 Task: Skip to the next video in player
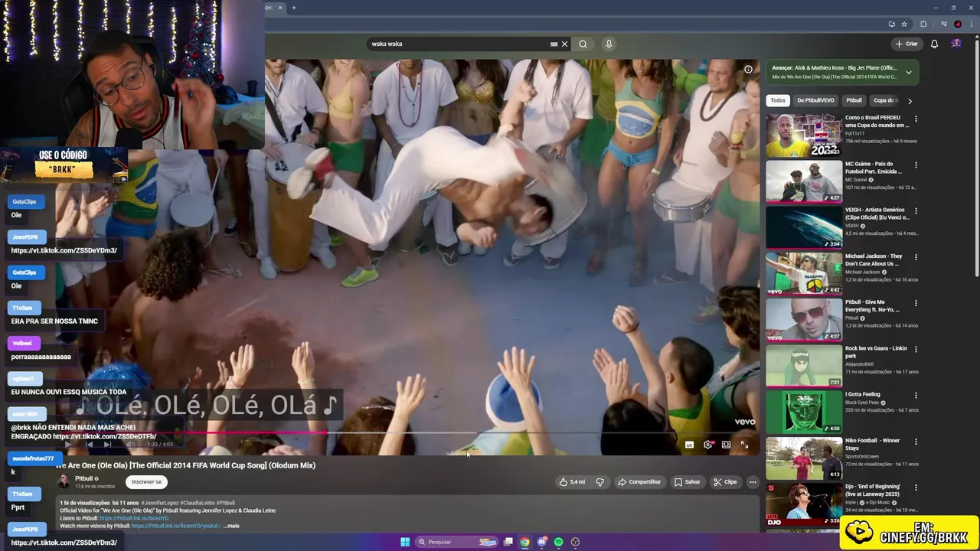click(x=107, y=444)
